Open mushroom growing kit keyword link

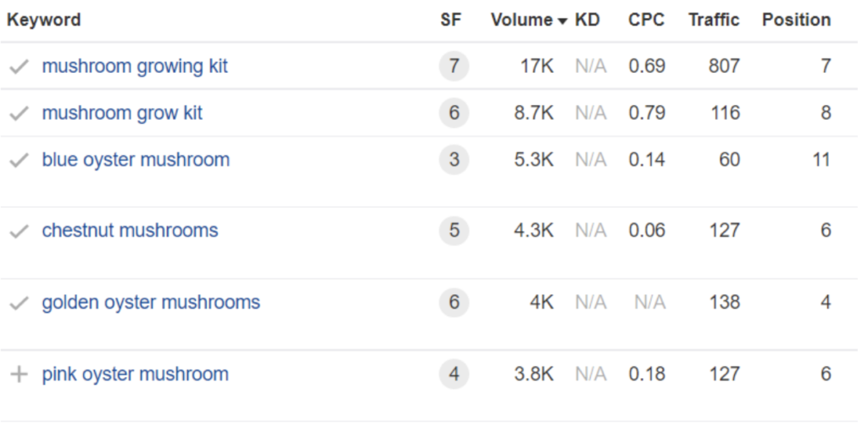tap(135, 66)
